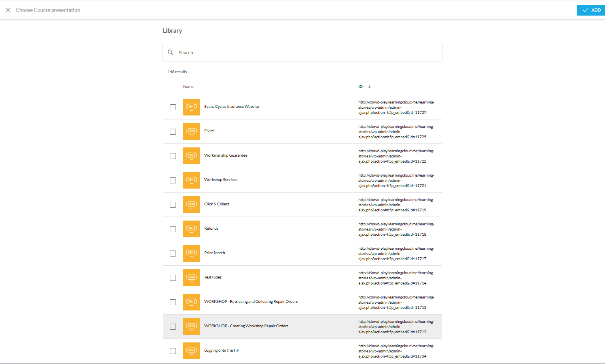Tick the checkbox for Creating Workshop Repair Orders
Image resolution: width=605 pixels, height=364 pixels.
(x=173, y=326)
